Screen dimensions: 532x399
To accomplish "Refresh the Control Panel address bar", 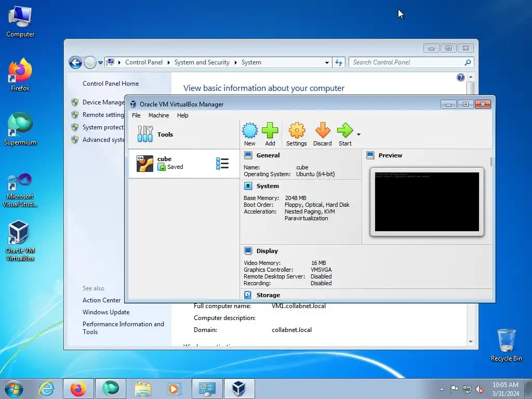I will click(339, 62).
